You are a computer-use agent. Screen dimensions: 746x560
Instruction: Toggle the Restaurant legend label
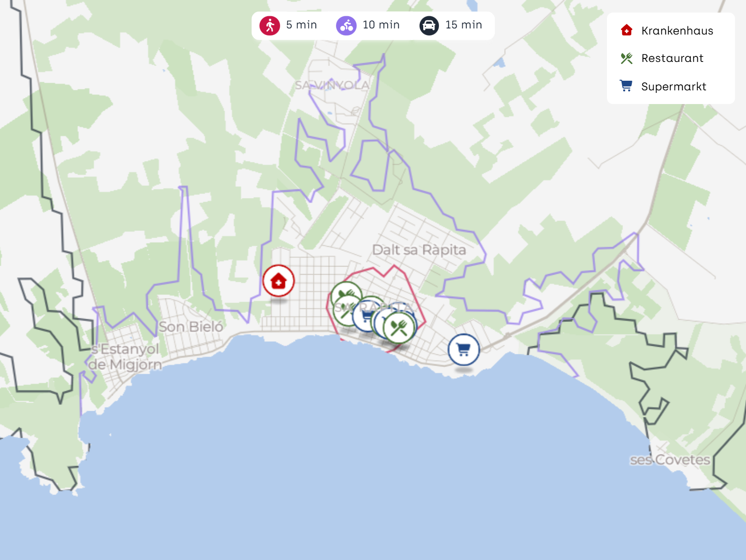(672, 58)
